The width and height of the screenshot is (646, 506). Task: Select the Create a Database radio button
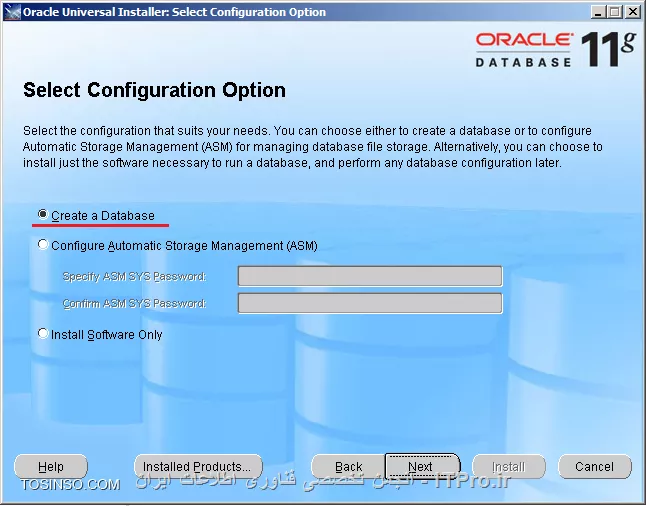click(43, 214)
